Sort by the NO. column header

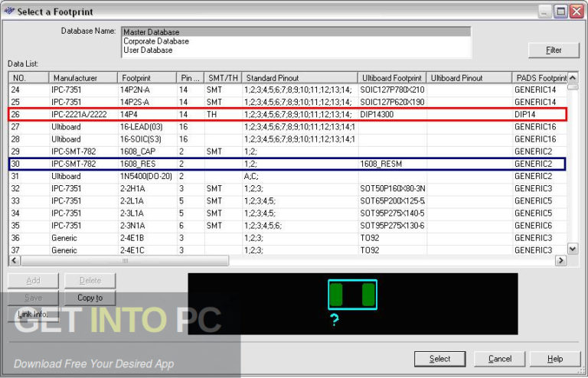(29, 78)
